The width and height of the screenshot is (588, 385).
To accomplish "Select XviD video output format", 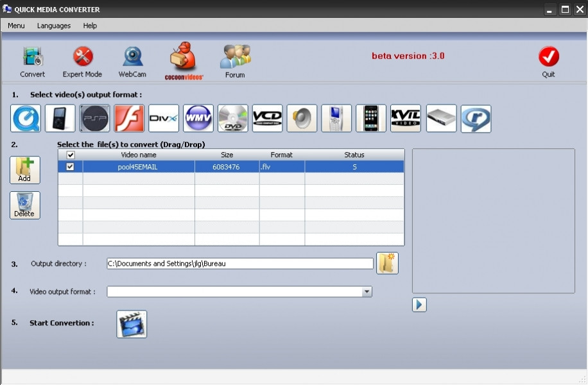I will pos(406,119).
